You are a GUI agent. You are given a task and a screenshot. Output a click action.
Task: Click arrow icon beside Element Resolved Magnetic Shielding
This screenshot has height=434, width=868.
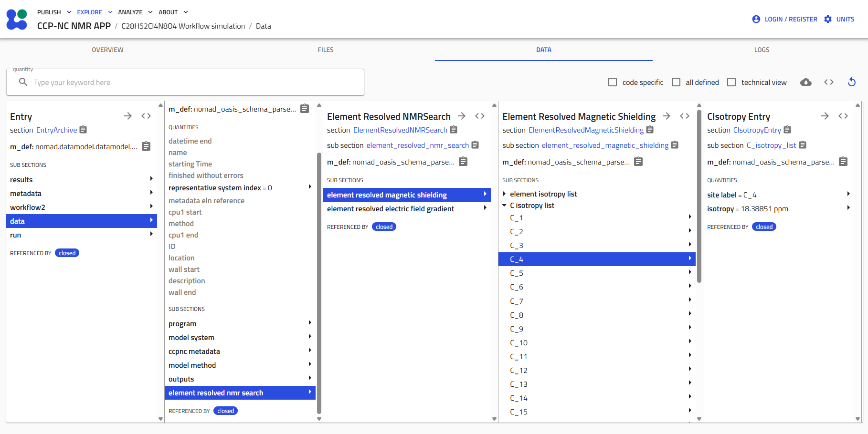point(667,116)
